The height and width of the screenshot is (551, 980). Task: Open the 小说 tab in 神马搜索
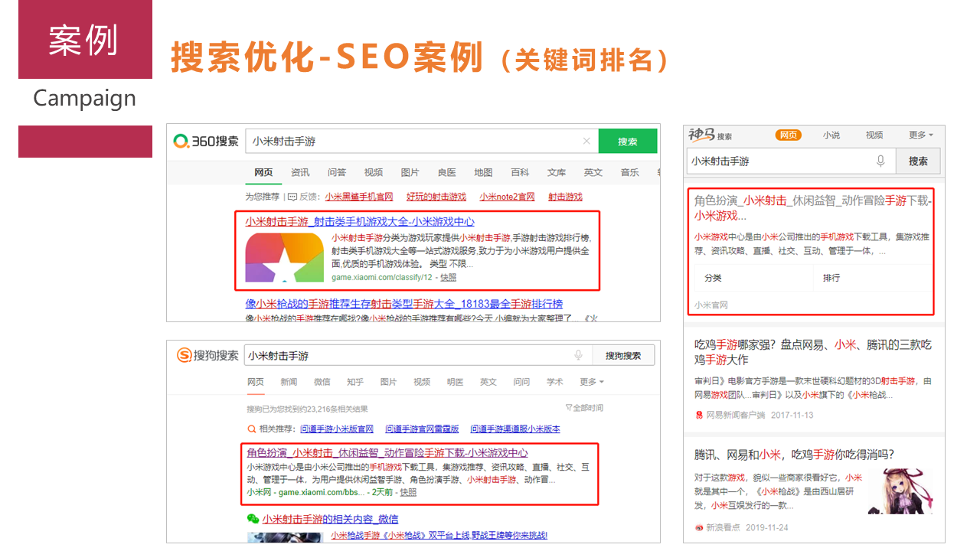(x=831, y=135)
